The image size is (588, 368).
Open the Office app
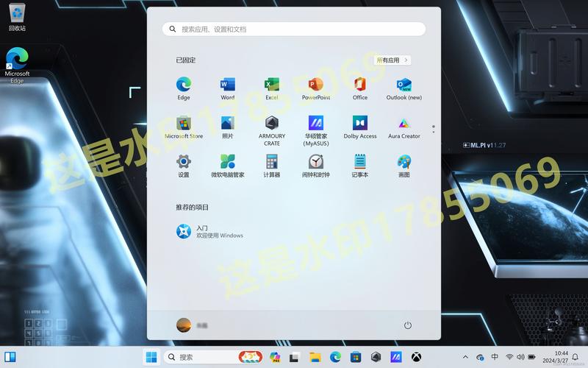point(360,88)
